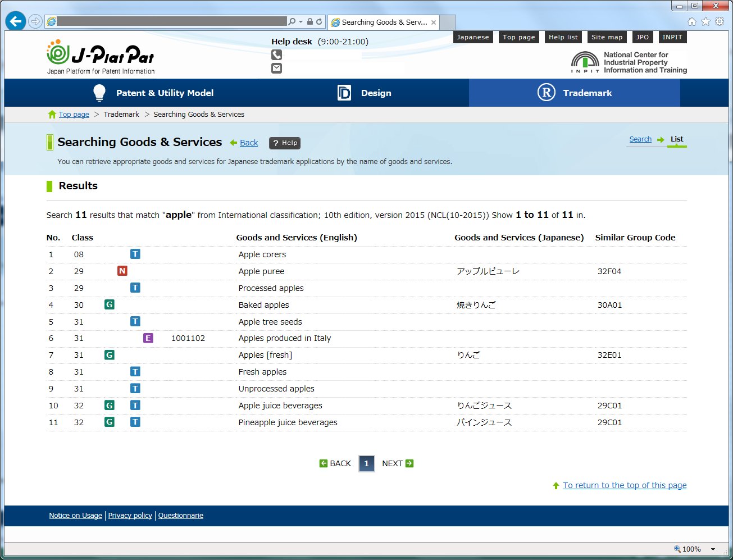This screenshot has width=733, height=560.
Task: Select the T icon on the Apple corers row
Action: pos(135,254)
